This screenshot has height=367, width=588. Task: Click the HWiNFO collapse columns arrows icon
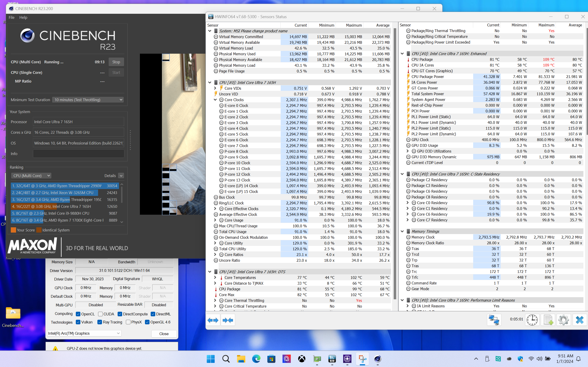(228, 320)
